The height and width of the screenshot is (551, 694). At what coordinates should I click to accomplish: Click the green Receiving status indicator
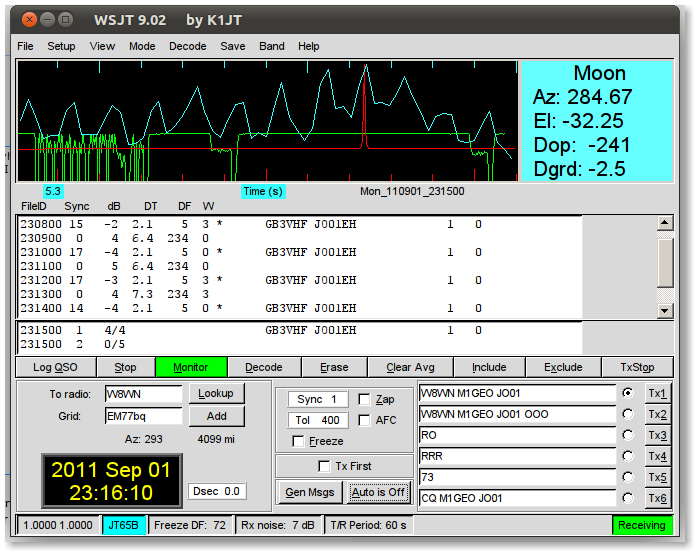tap(642, 525)
